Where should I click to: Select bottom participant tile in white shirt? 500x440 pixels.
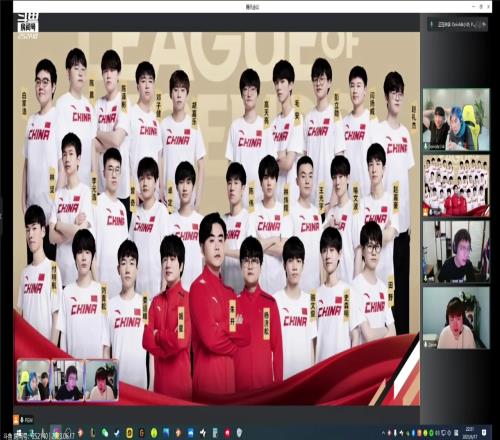coord(456,318)
